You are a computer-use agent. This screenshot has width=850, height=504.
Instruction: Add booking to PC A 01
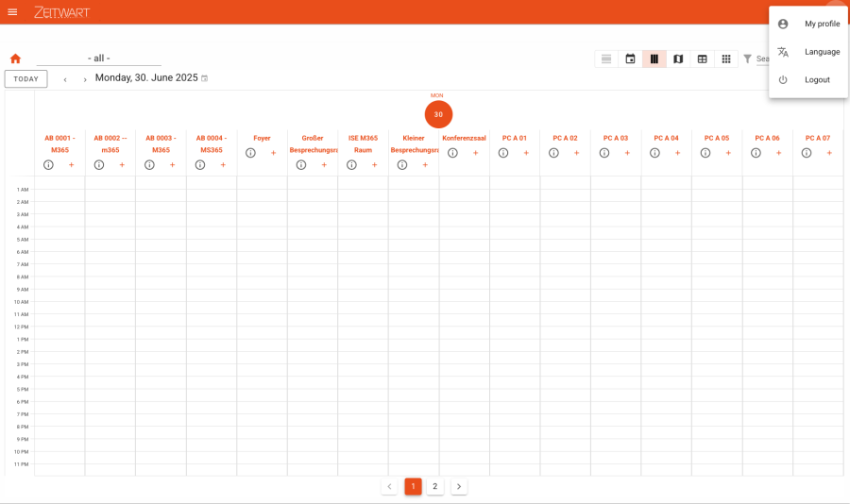(526, 153)
